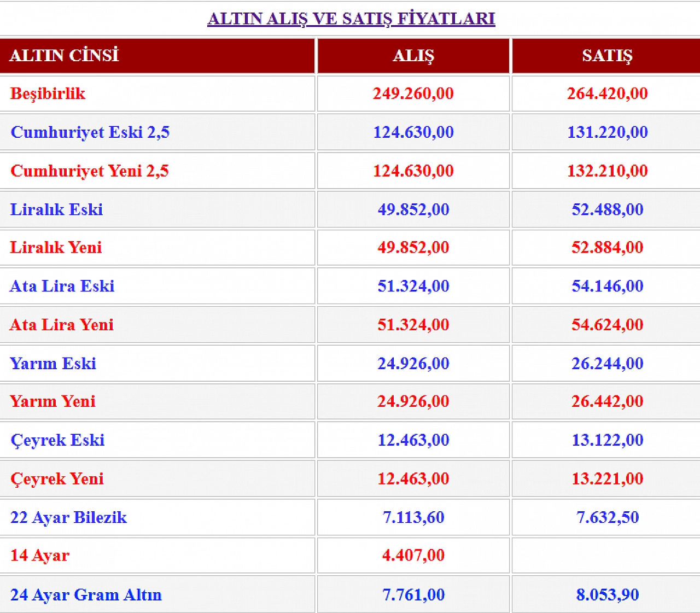Image resolution: width=700 pixels, height=613 pixels.
Task: Click the SATIŞ column header
Action: [x=607, y=55]
